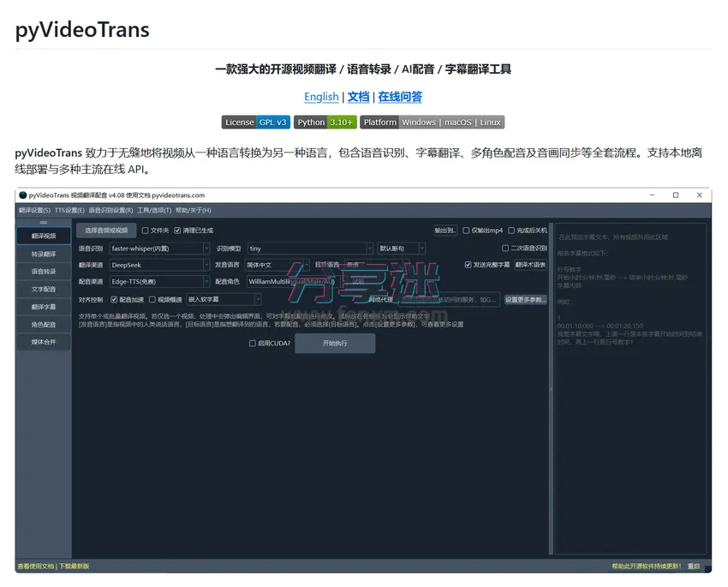Click the Platform Windows macOS Linux badge

point(433,123)
